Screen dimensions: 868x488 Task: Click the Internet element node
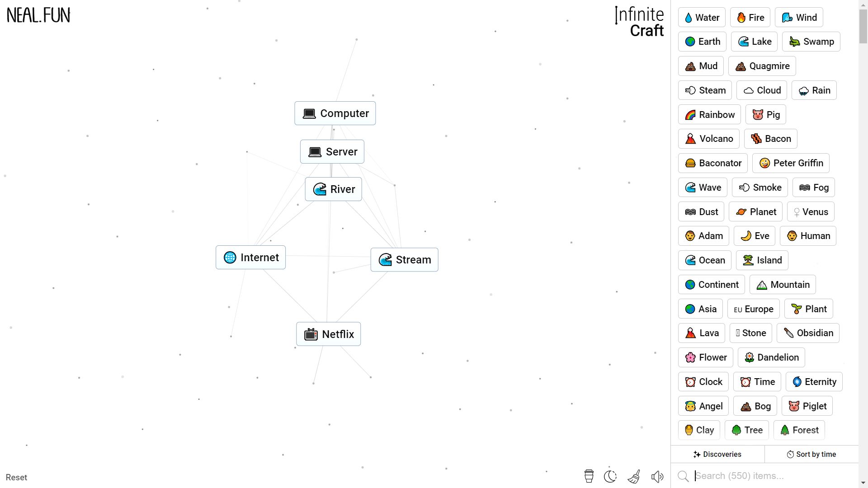tap(251, 258)
